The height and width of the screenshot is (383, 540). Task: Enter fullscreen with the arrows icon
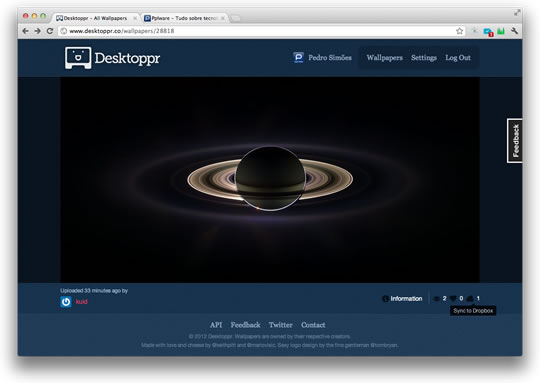point(517,13)
